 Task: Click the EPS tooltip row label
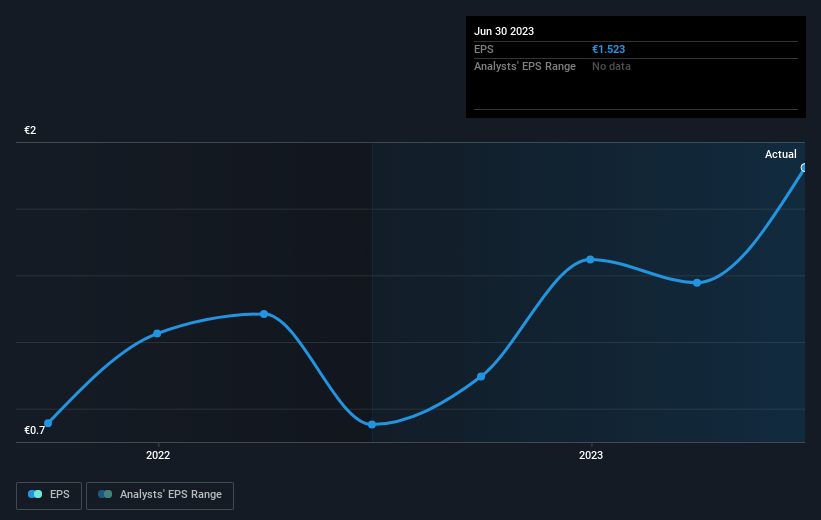(x=484, y=49)
